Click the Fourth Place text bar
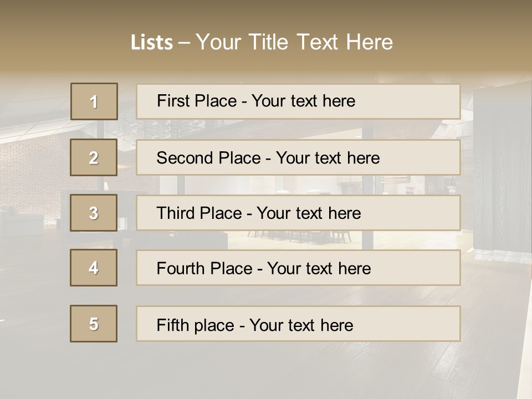Image resolution: width=532 pixels, height=399 pixels. [298, 268]
